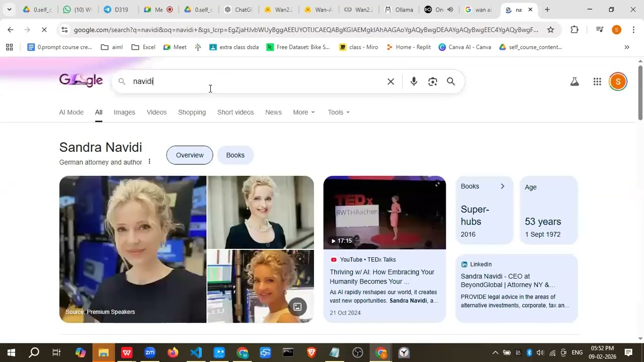View site information icon in address bar
Image resolution: width=644 pixels, height=362 pixels.
(64, 30)
